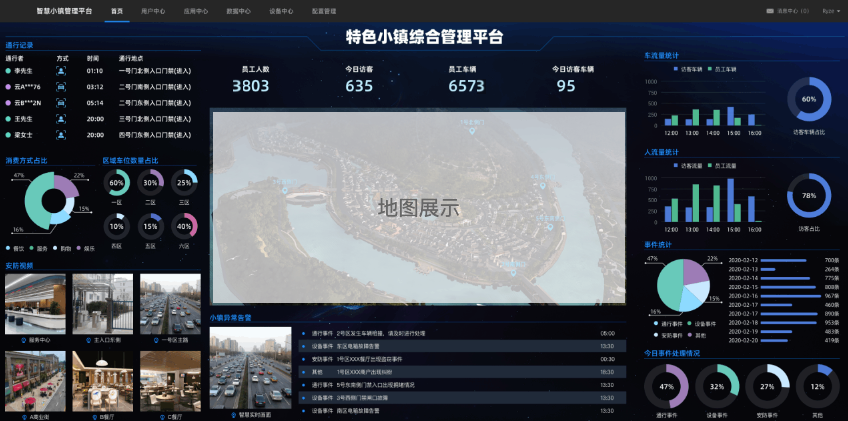Image resolution: width=848 pixels, height=421 pixels.
Task: Select the 60% 一区 parking donut chart
Action: (117, 183)
